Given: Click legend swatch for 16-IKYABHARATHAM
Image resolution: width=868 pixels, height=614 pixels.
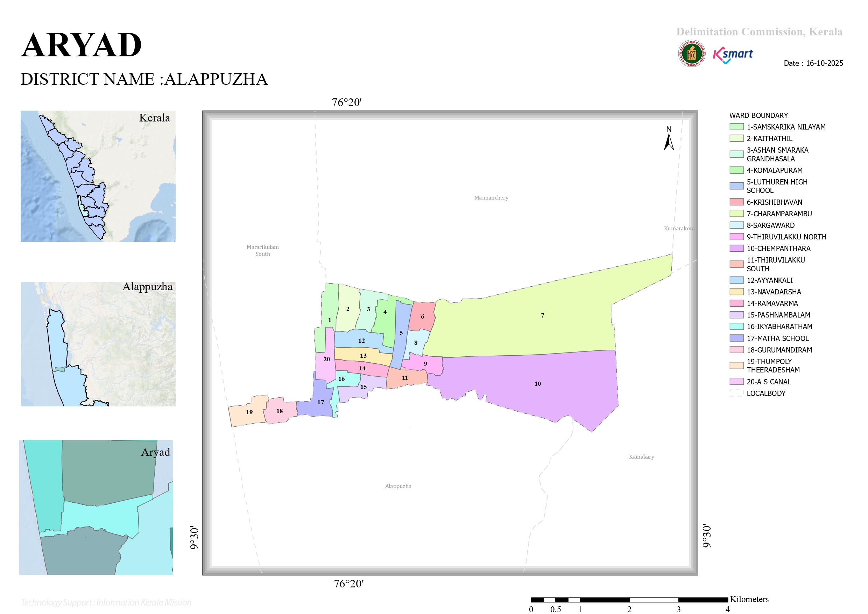Looking at the screenshot, I should (x=736, y=327).
